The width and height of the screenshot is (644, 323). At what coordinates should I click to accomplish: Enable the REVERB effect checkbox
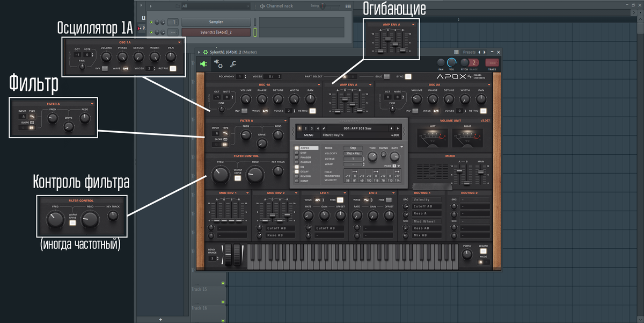[297, 176]
